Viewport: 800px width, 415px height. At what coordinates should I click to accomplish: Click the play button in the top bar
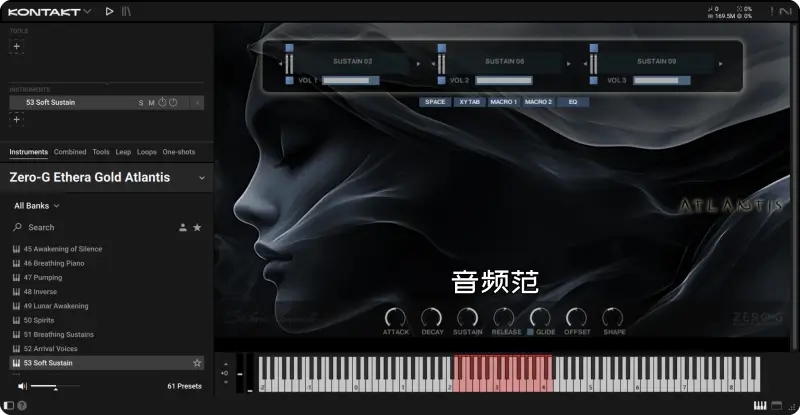(110, 11)
